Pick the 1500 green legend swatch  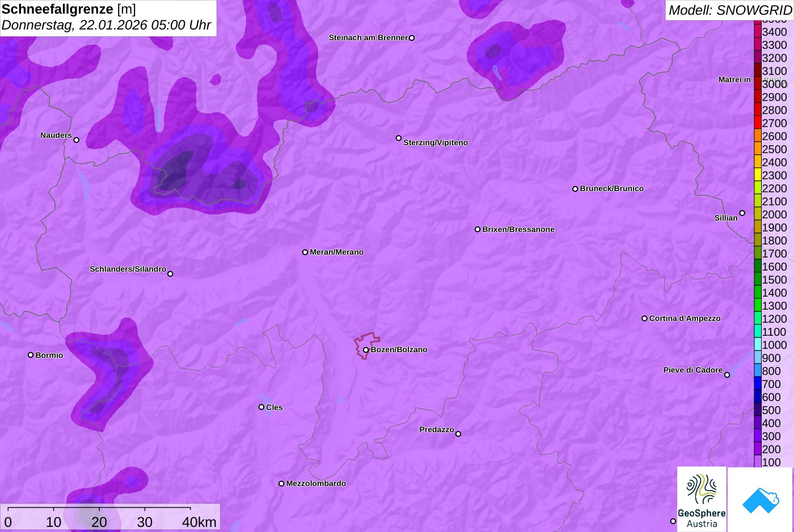[x=757, y=280]
